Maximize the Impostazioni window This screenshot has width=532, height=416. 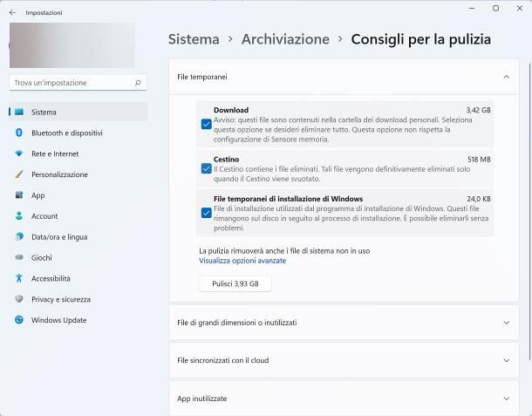(495, 8)
